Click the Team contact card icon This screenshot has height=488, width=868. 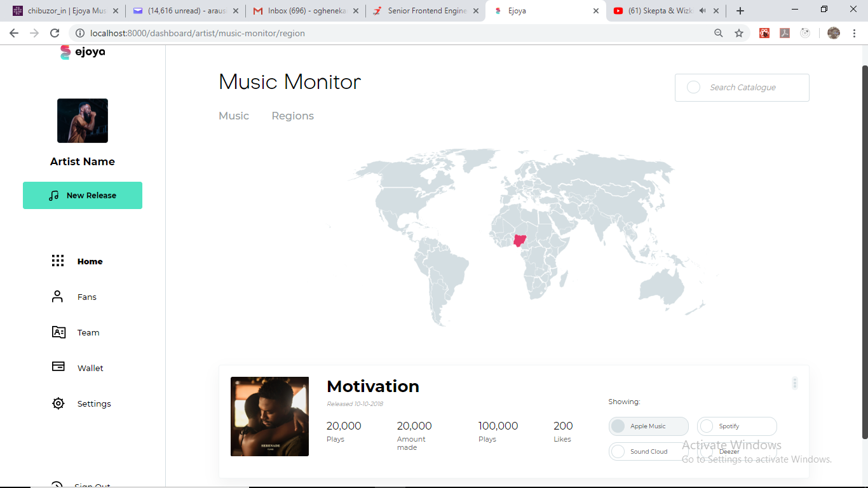[58, 332]
